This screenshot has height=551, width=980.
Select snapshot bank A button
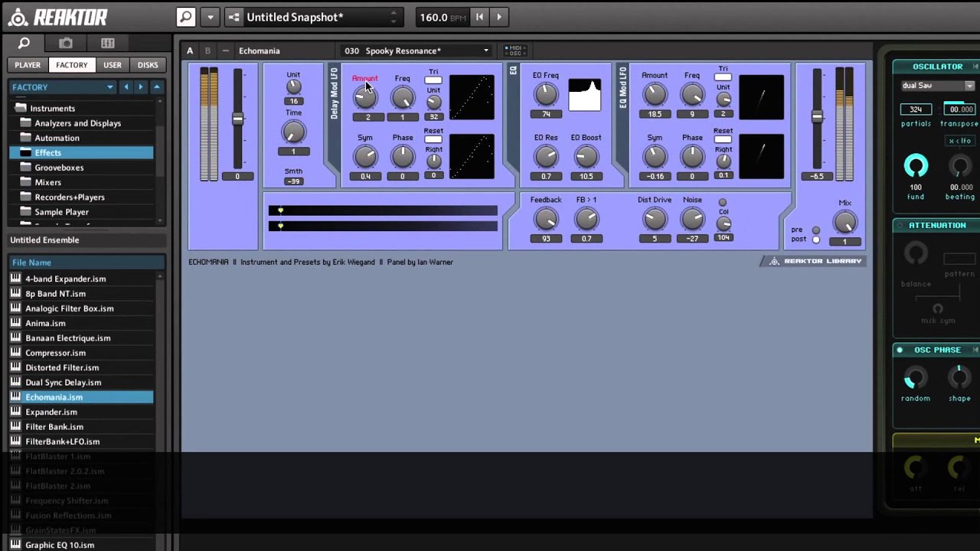[x=190, y=51]
